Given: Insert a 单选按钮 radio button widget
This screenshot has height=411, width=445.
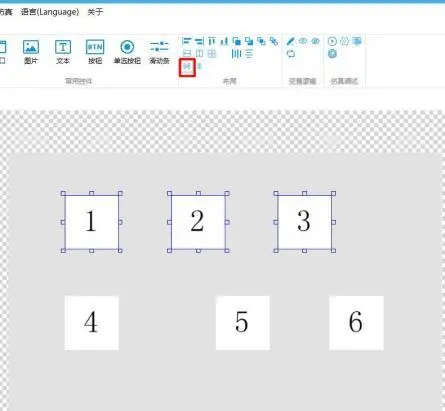Looking at the screenshot, I should pyautogui.click(x=127, y=52).
